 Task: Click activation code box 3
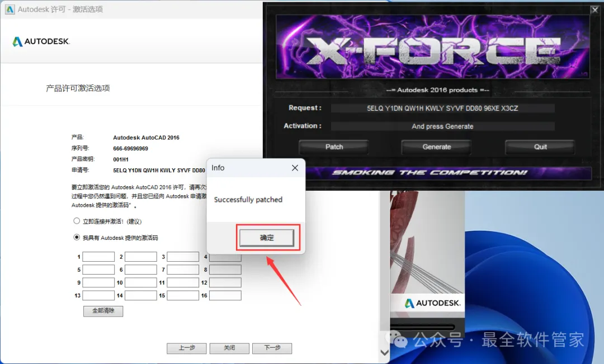coord(183,257)
